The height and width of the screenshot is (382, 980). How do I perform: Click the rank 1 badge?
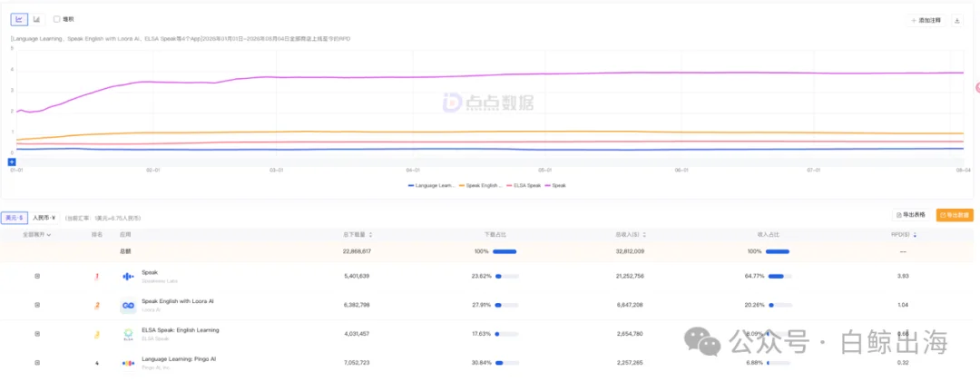[97, 277]
